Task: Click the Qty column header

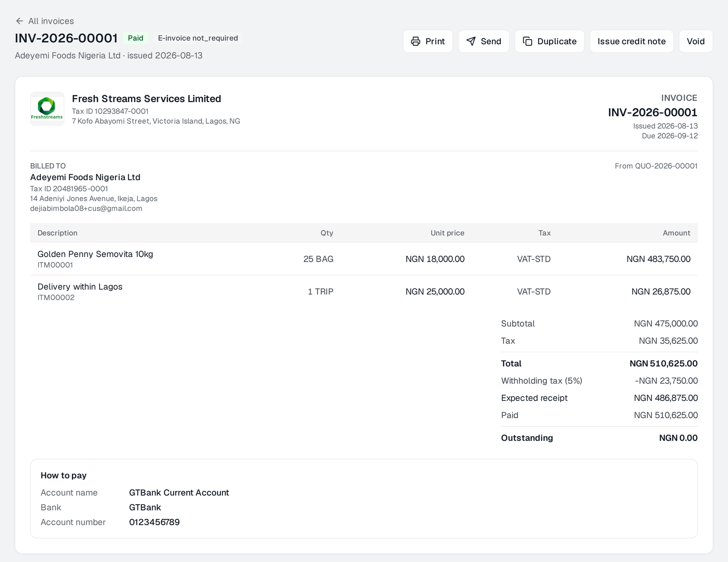Action: pyautogui.click(x=327, y=233)
